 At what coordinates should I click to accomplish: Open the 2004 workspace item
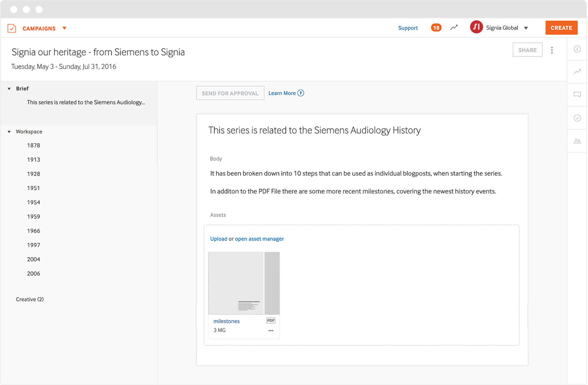(x=33, y=259)
